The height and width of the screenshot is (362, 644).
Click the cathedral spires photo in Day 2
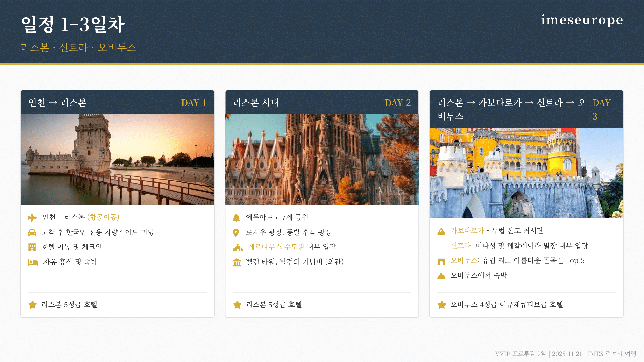click(x=322, y=159)
